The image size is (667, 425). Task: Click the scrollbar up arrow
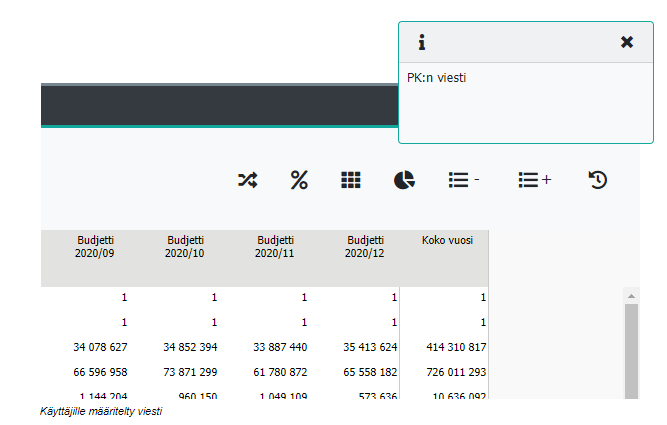[x=631, y=296]
